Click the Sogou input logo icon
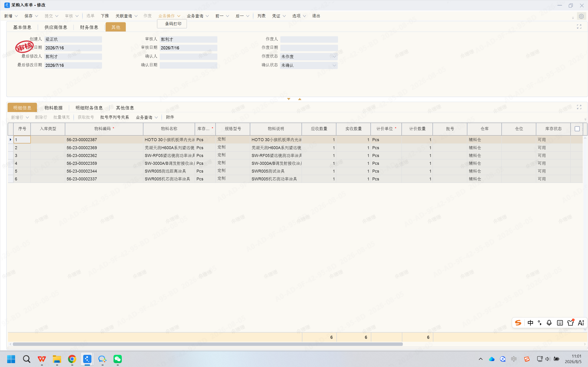 [x=518, y=323]
